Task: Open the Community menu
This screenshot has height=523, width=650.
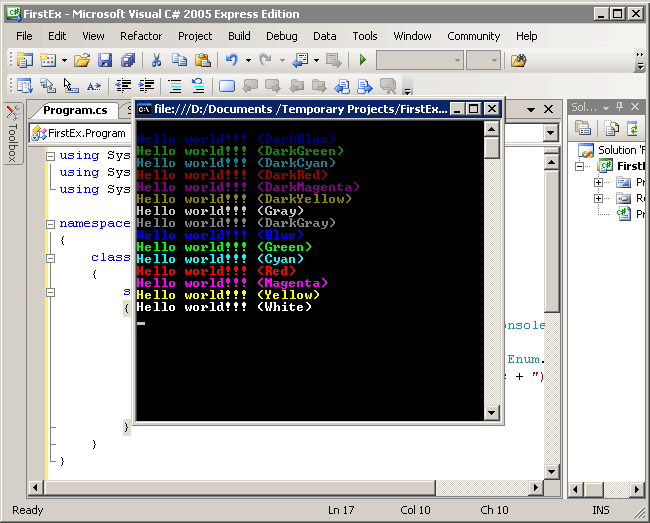Action: (x=473, y=36)
